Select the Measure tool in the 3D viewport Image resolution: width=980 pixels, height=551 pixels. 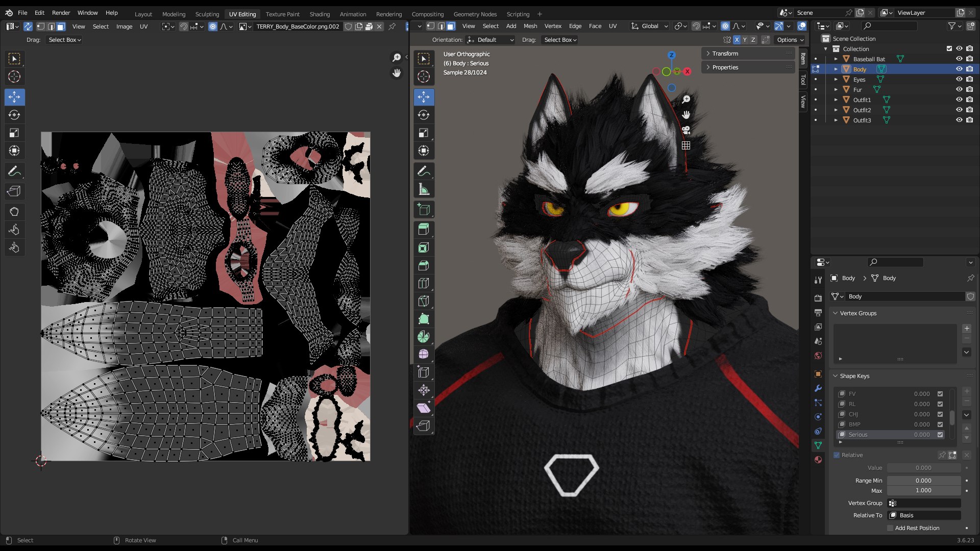tap(424, 189)
